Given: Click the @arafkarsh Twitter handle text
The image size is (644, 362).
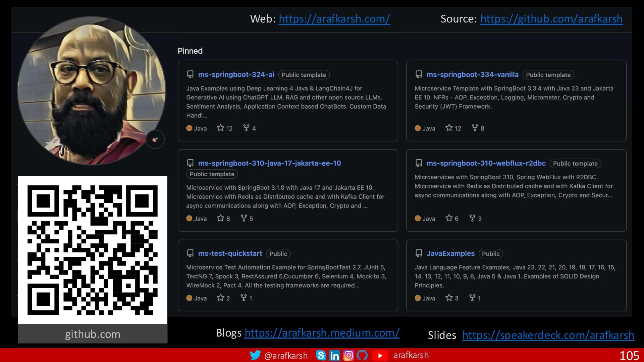Looking at the screenshot, I should [286, 356].
